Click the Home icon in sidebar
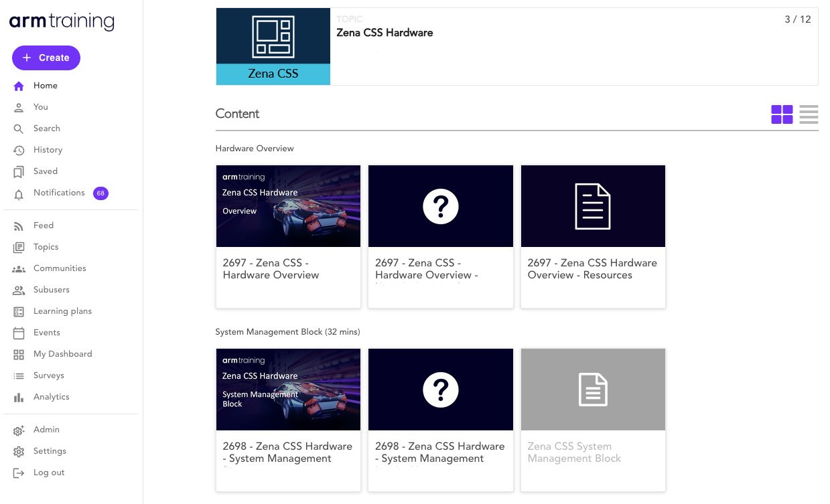This screenshot has height=504, width=830. coord(19,86)
